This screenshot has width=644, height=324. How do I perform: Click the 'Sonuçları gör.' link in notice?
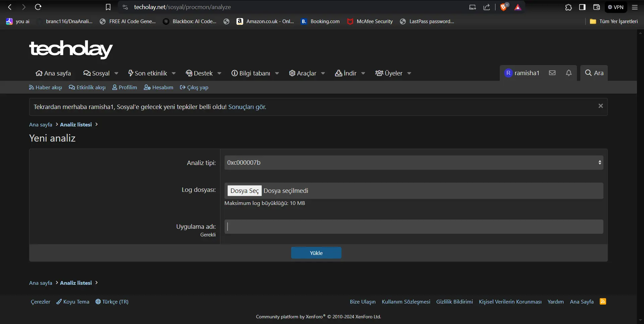[248, 107]
